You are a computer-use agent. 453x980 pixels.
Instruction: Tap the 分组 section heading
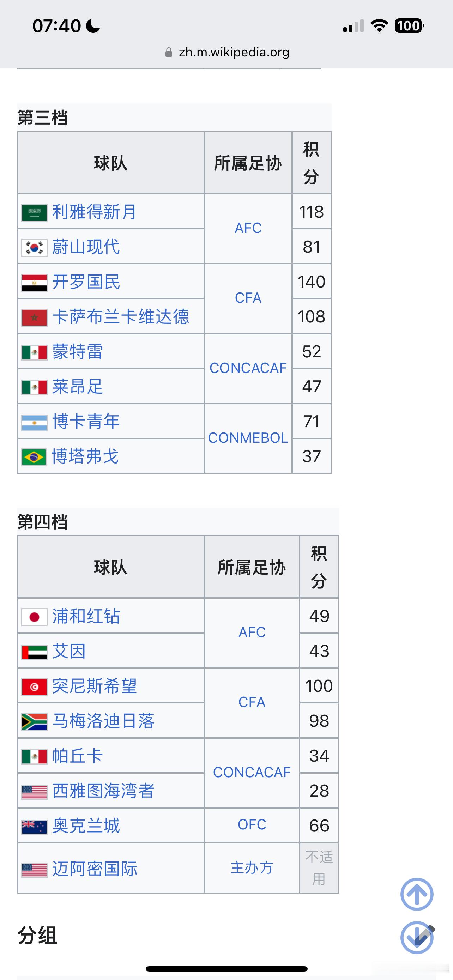[37, 936]
